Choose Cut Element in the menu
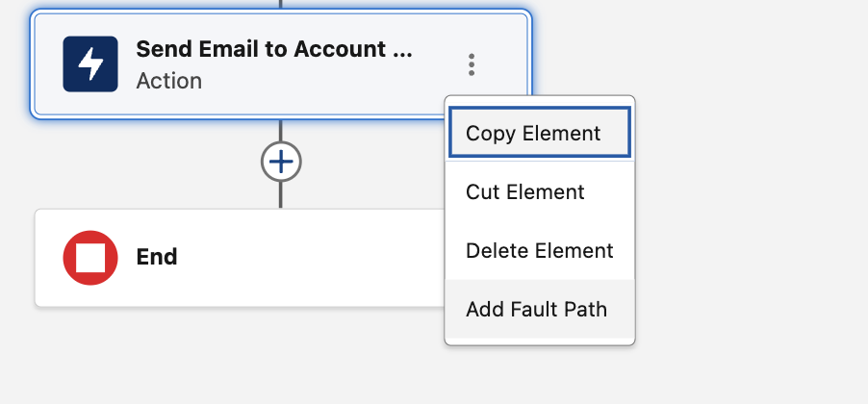This screenshot has width=868, height=404. tap(525, 191)
